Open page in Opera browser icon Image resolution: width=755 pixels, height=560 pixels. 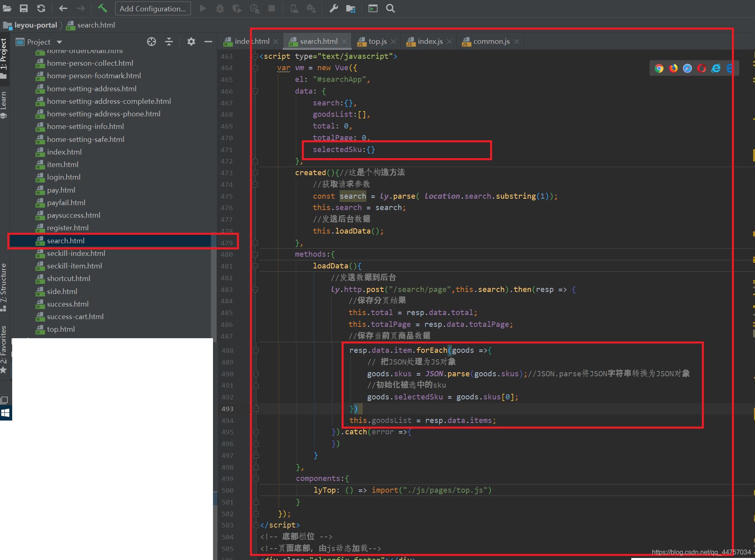[701, 68]
